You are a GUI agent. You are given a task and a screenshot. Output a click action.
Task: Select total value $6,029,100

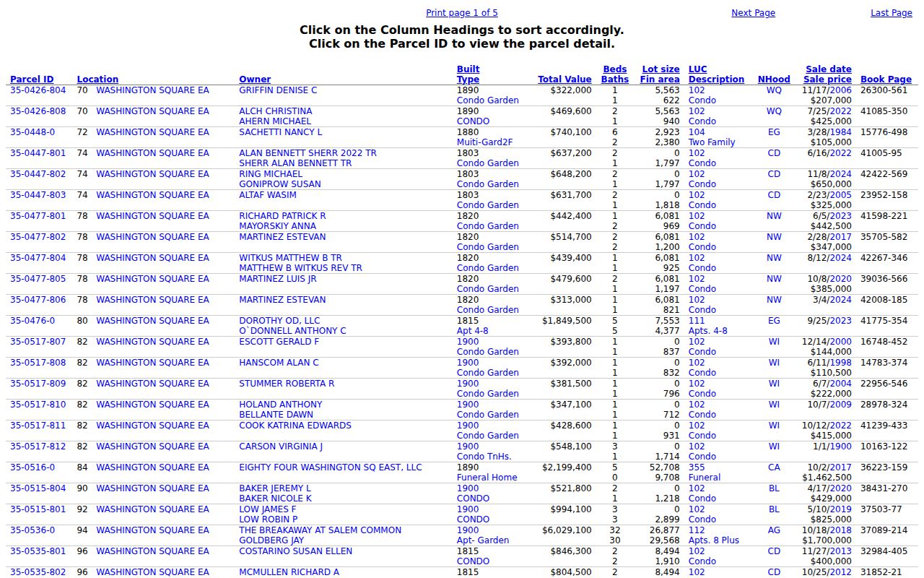pos(567,530)
